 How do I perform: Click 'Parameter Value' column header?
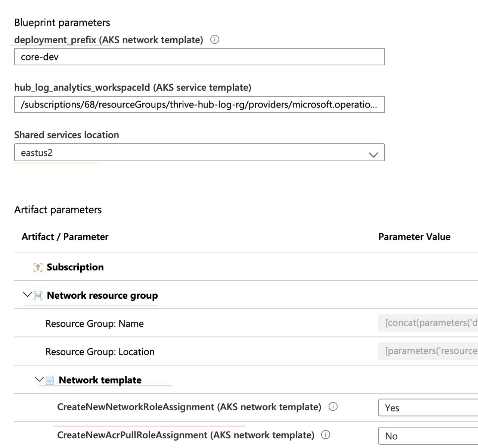[x=414, y=237]
